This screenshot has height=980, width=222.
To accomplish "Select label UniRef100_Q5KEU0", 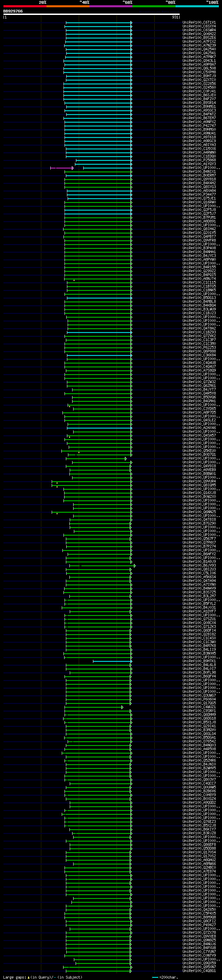I will [x=199, y=451].
